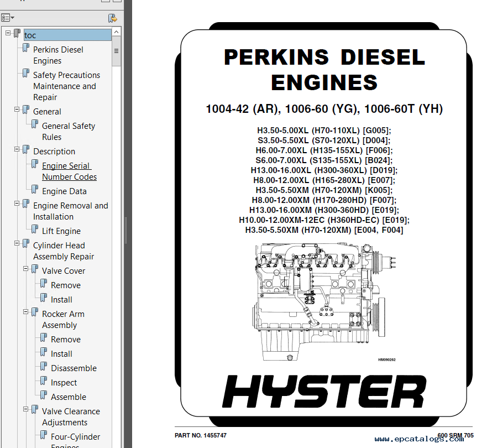Click the Valve Cover bookmark icon
Image resolution: width=492 pixels, height=448 pixels.
pyautogui.click(x=35, y=270)
